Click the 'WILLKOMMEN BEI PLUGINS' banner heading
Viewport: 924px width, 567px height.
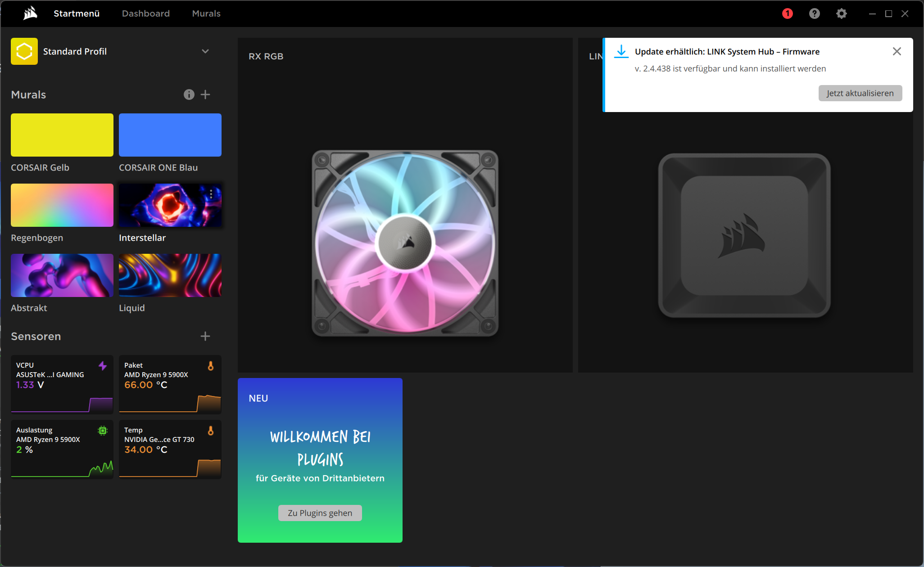[x=320, y=448]
